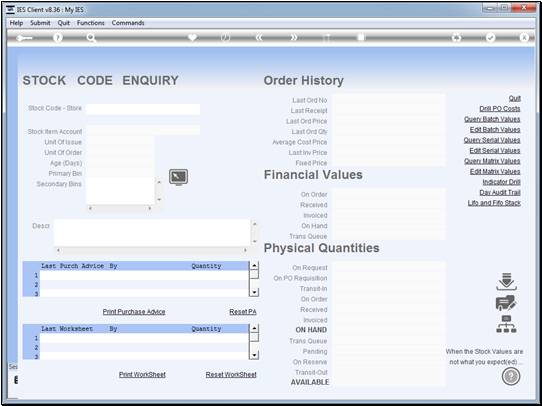
Task: Click Print Purchase Advice link
Action: click(x=134, y=312)
